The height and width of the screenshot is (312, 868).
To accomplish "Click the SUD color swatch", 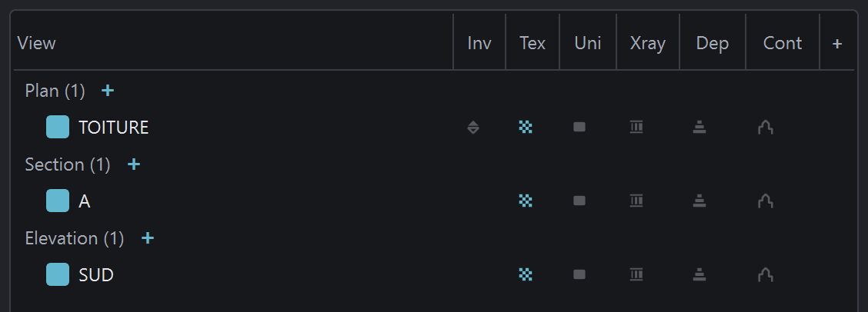I will 58,274.
